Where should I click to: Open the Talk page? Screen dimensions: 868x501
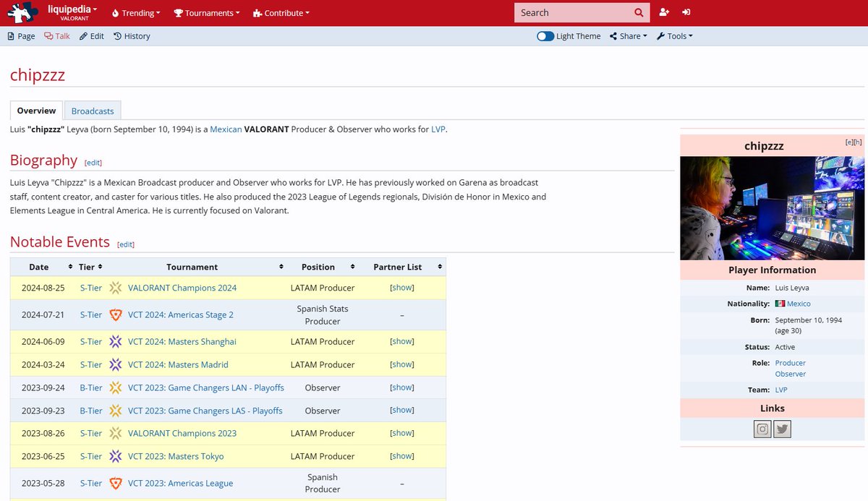click(57, 36)
